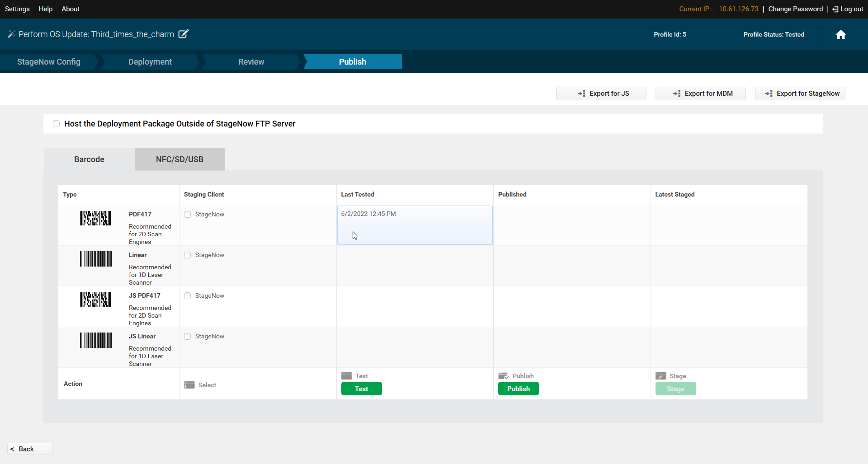868x464 pixels.
Task: Click the Change Password link
Action: click(x=795, y=9)
